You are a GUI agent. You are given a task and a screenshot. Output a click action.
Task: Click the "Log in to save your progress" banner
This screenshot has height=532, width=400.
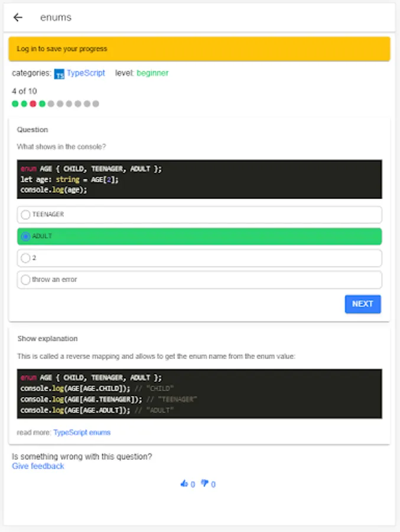[x=199, y=49]
